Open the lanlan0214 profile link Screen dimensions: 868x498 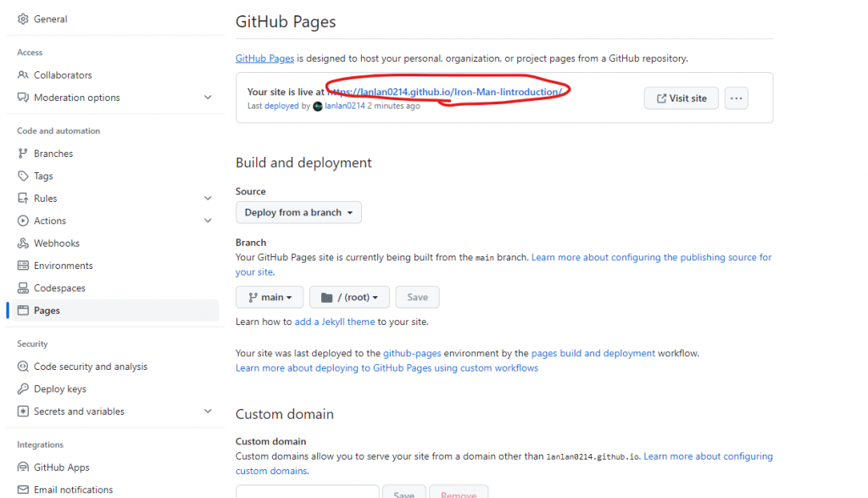click(345, 106)
